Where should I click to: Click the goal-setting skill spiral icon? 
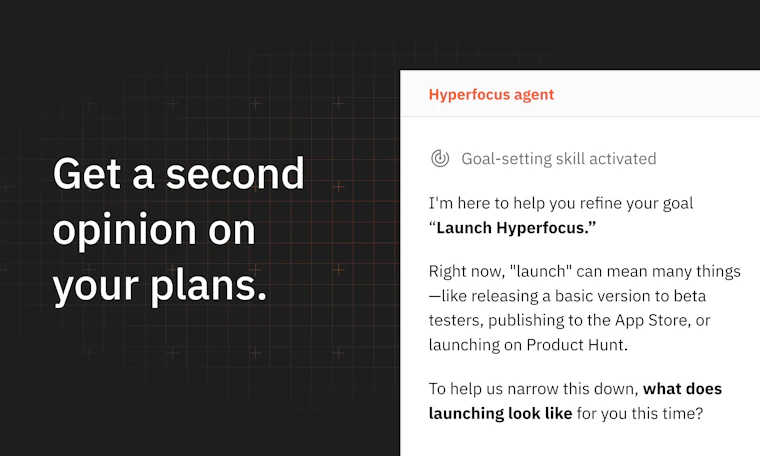[440, 158]
